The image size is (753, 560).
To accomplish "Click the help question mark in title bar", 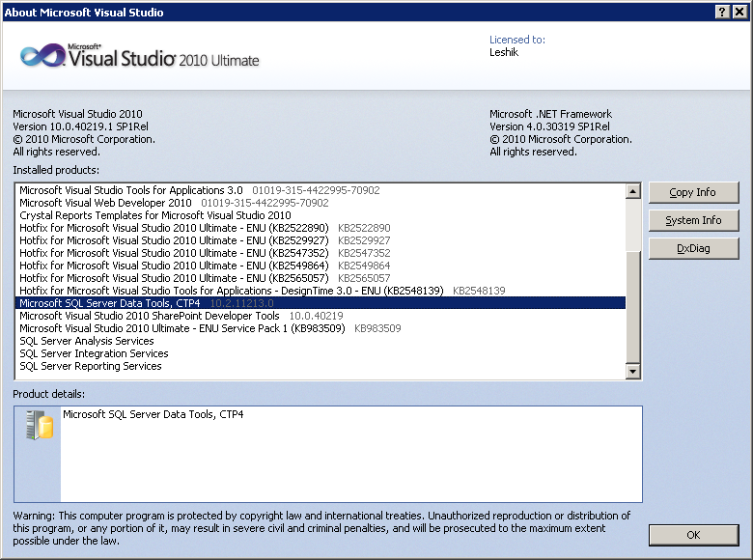I will [x=722, y=12].
